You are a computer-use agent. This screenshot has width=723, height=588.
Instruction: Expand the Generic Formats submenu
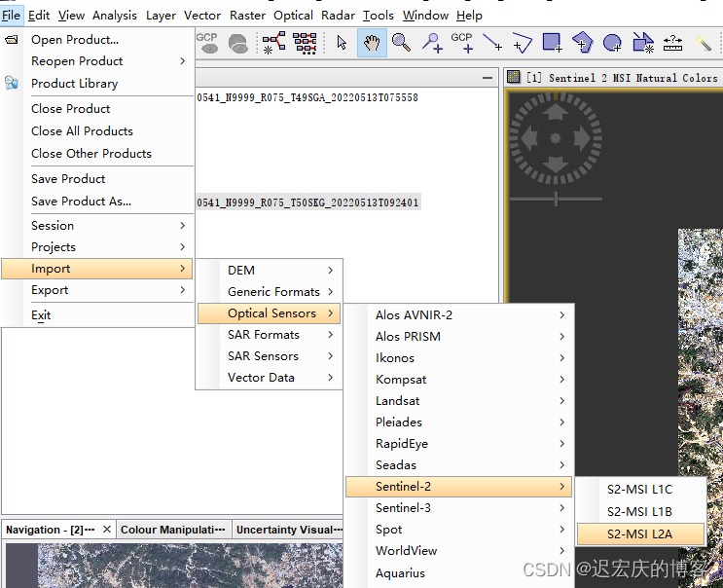(269, 292)
